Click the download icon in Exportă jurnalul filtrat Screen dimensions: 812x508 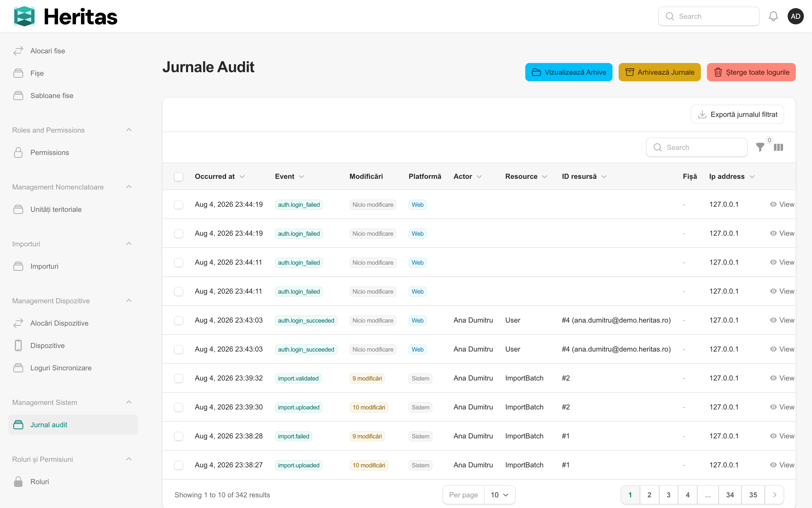tap(702, 114)
